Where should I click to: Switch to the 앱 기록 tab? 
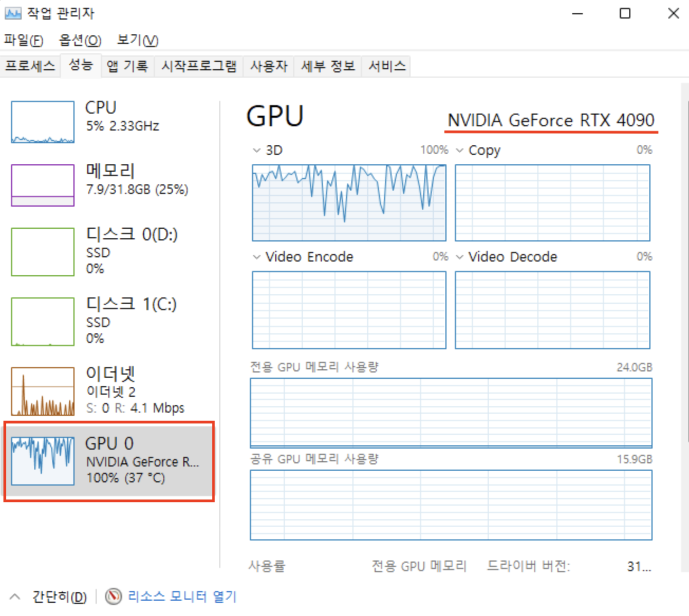[x=127, y=66]
